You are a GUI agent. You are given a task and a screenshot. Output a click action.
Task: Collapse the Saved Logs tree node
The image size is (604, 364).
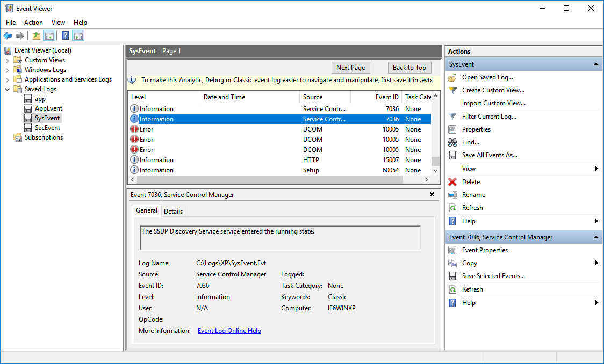(x=8, y=89)
